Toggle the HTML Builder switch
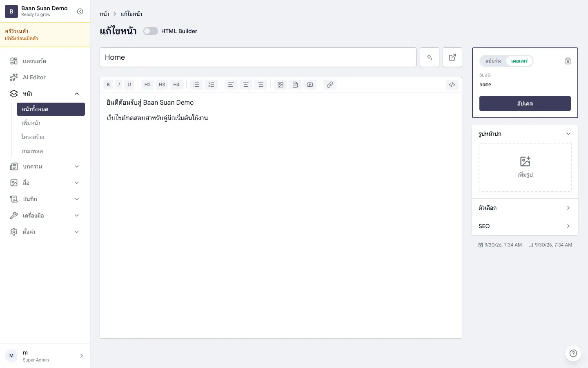This screenshot has width=588, height=368. (x=151, y=31)
